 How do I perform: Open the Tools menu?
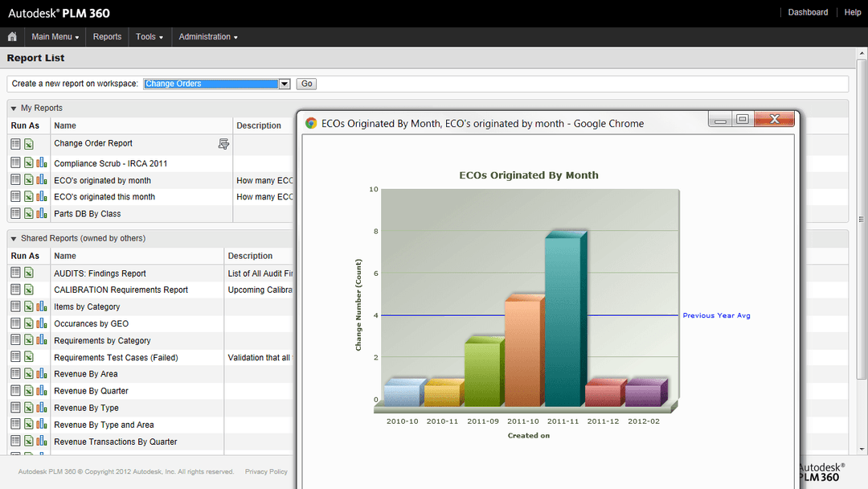coord(149,37)
